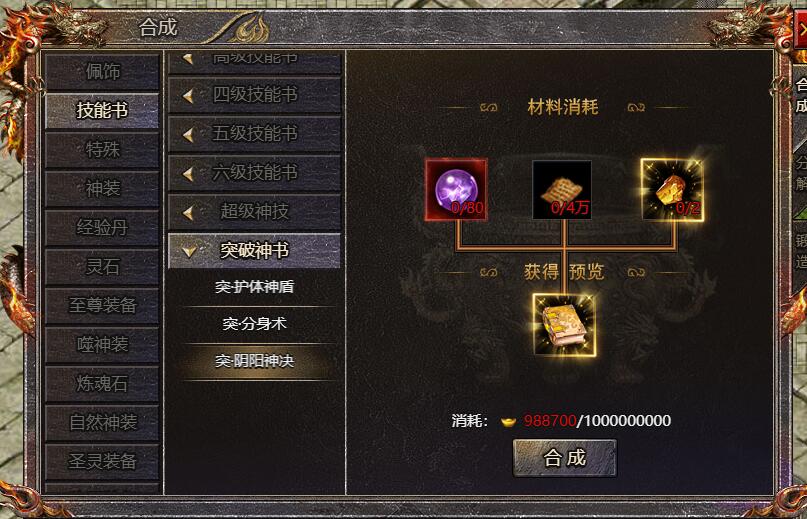Expand the 六级技能书 category arrow
The image size is (807, 519).
(188, 174)
